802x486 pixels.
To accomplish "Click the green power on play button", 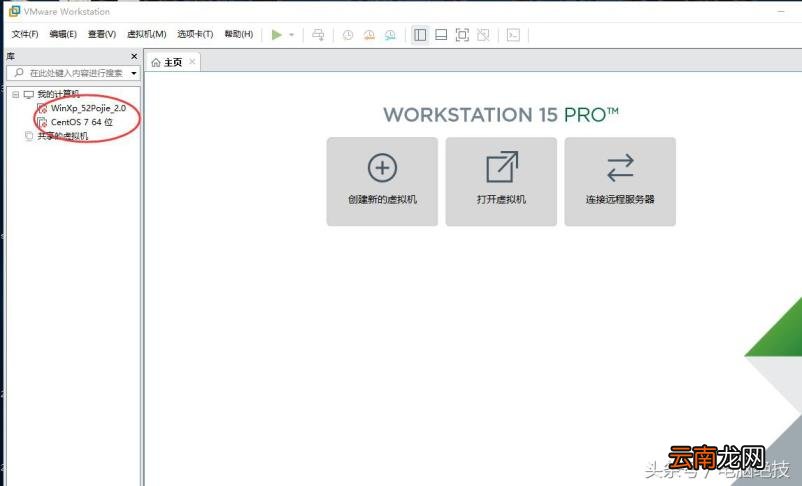I will tap(277, 35).
